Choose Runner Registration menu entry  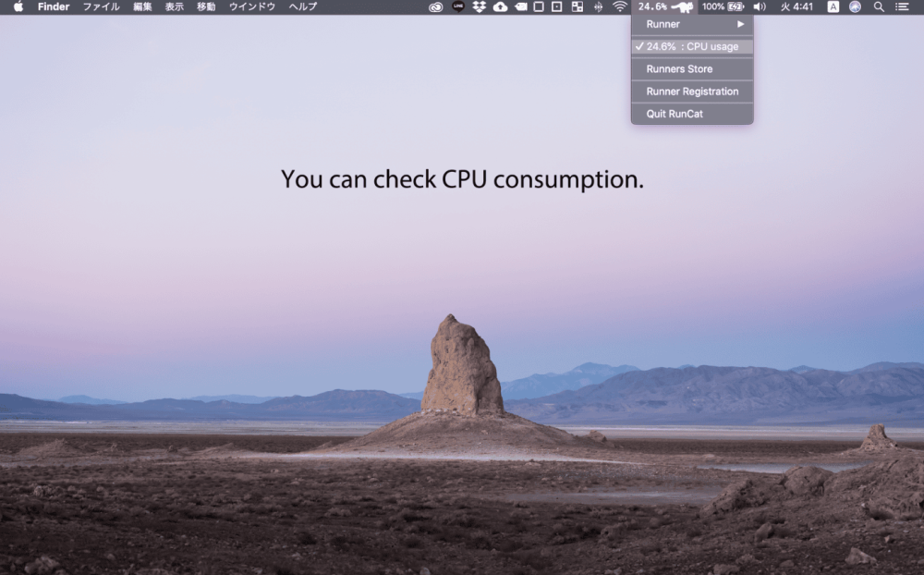pos(692,92)
